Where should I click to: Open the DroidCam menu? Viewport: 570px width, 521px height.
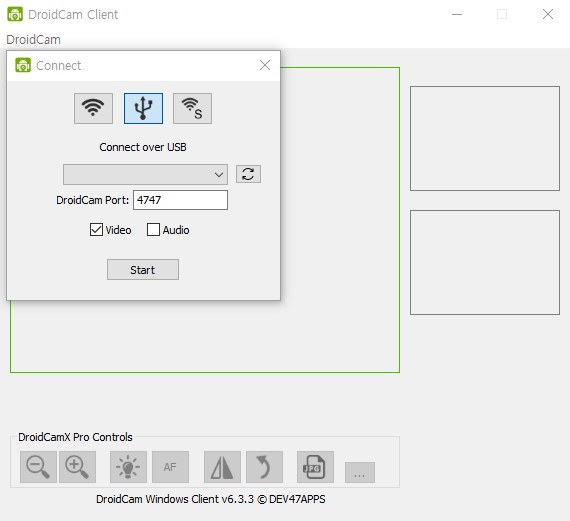coord(33,39)
